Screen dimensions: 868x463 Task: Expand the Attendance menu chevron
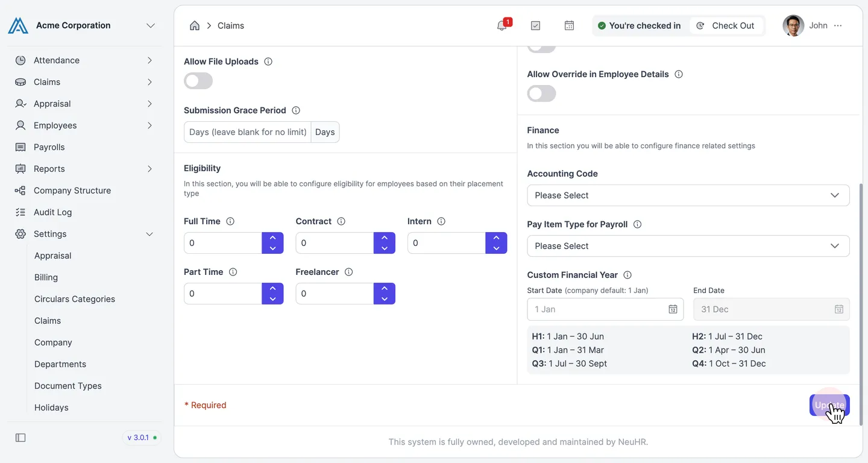149,60
